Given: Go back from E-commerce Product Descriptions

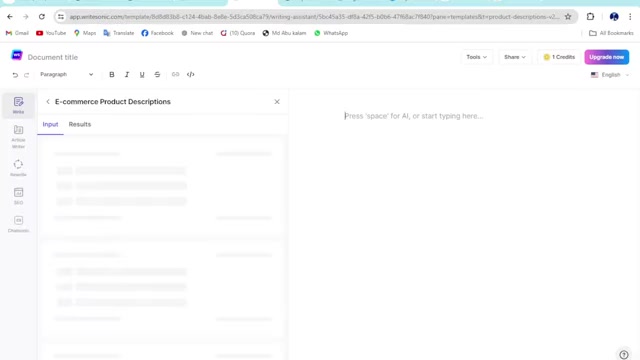Looking at the screenshot, I should tap(48, 102).
